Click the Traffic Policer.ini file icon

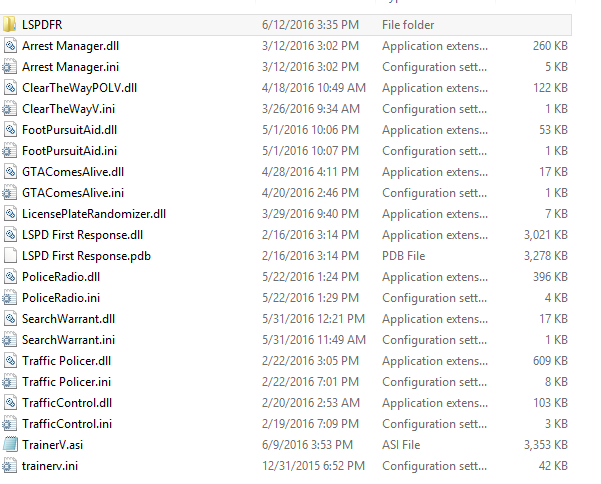point(9,382)
